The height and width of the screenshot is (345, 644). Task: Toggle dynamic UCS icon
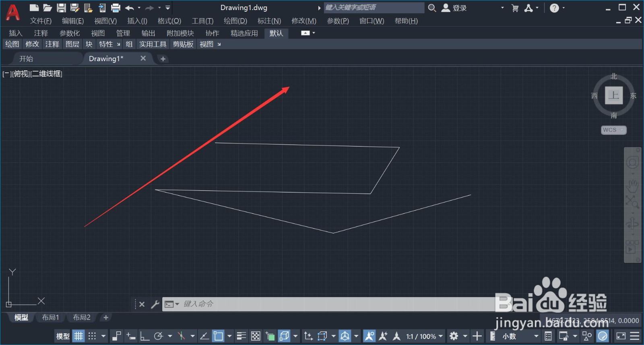point(308,336)
